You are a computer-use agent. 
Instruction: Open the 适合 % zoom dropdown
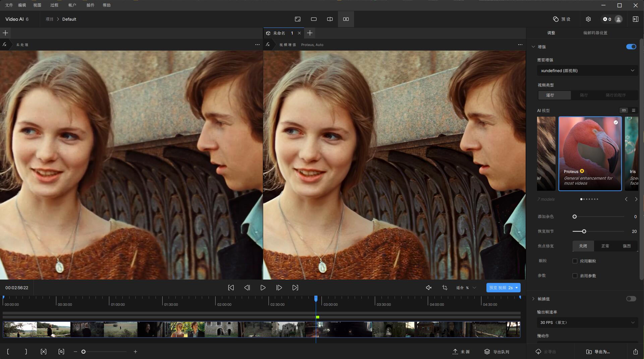click(x=466, y=288)
